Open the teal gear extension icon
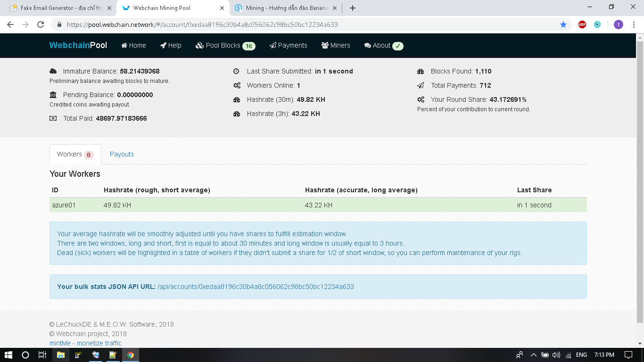This screenshot has width=644, height=362. tap(597, 25)
